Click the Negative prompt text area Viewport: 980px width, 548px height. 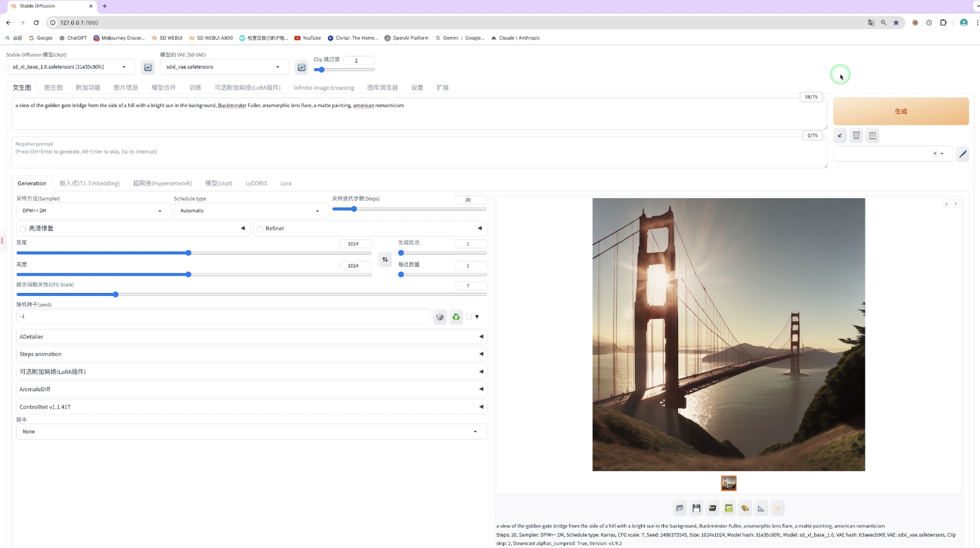419,152
